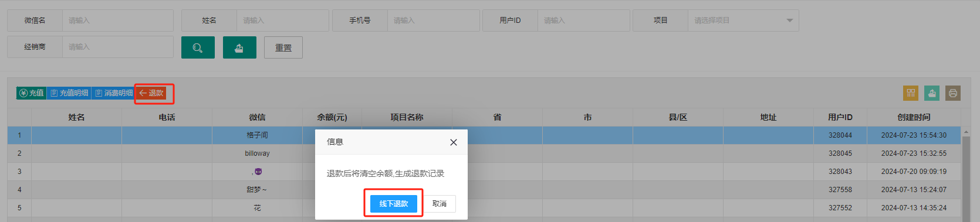980x222 pixels.
Task: Focus the 姓名 input field
Action: click(x=282, y=21)
